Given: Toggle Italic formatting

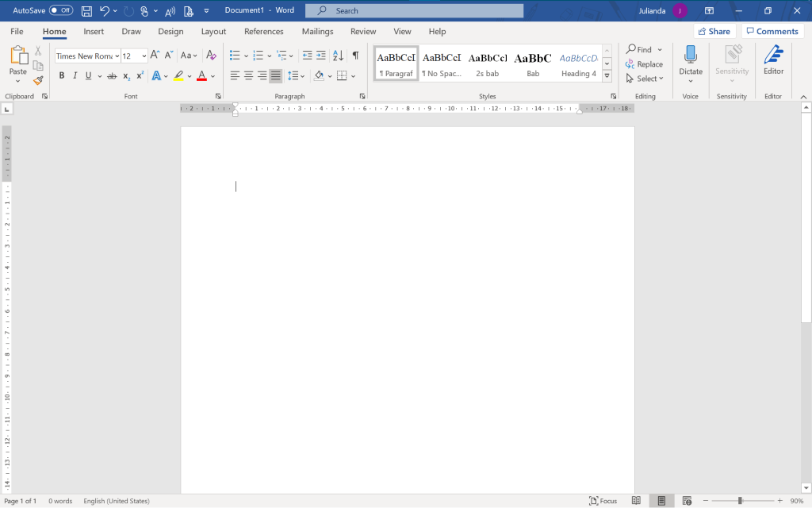Looking at the screenshot, I should [75, 76].
